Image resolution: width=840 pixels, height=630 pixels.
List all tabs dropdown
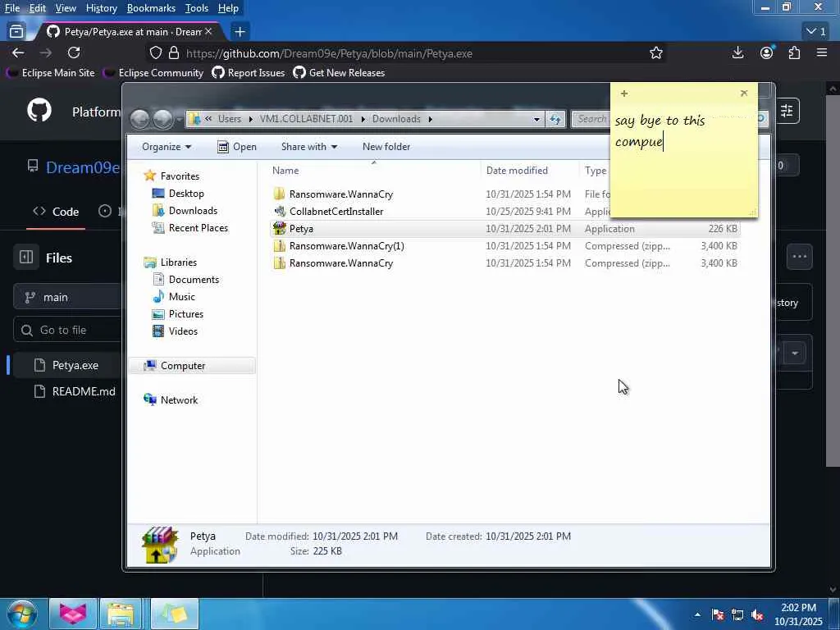click(x=816, y=32)
